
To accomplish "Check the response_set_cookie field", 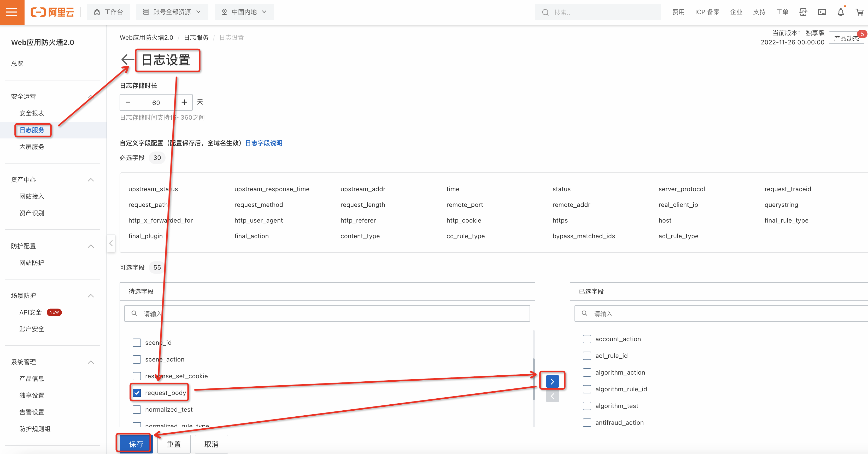I will pyautogui.click(x=137, y=376).
